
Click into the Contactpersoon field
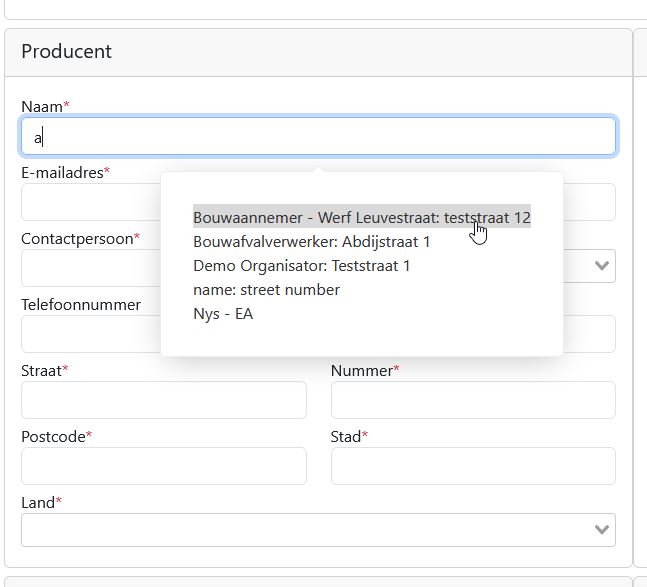(x=90, y=268)
